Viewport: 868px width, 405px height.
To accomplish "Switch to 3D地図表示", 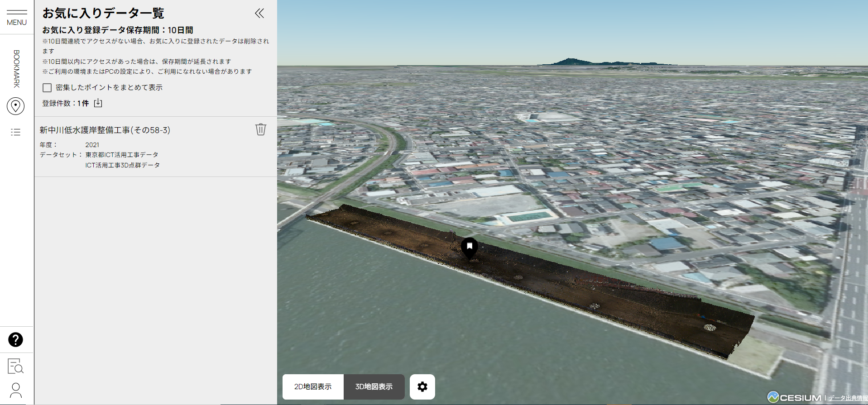I will 374,387.
